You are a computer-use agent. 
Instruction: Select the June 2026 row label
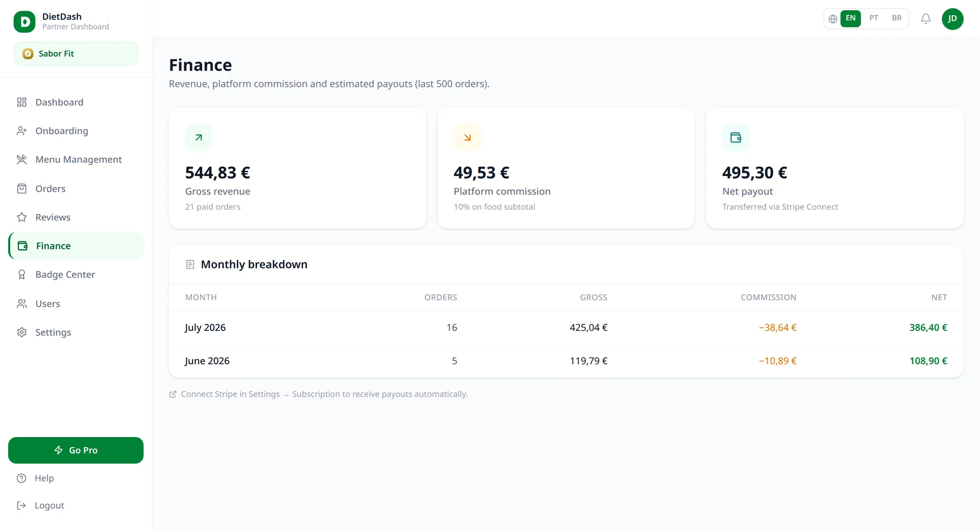(x=207, y=360)
